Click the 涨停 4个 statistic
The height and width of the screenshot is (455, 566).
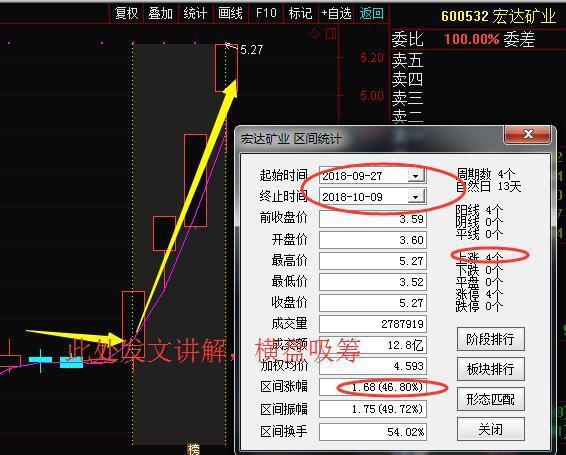click(479, 294)
